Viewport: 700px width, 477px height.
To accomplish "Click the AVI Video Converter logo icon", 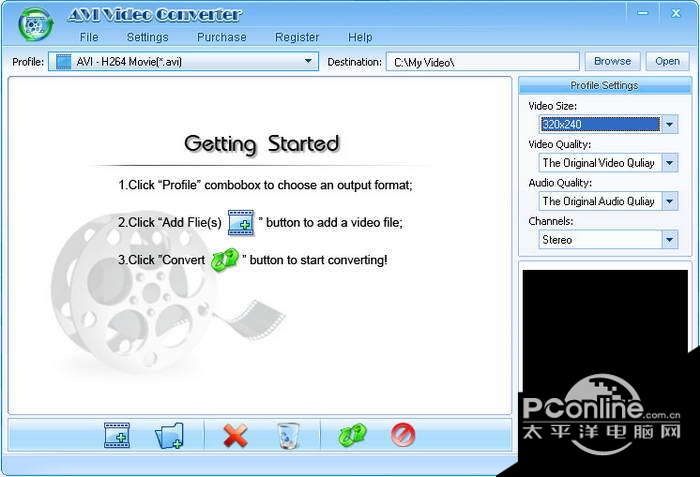I will tap(36, 24).
